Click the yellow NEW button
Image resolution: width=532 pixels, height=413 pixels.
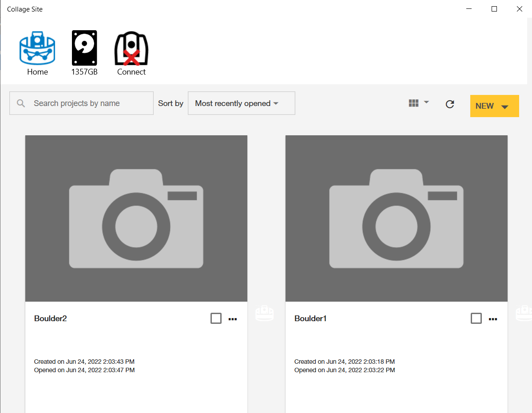pos(484,106)
